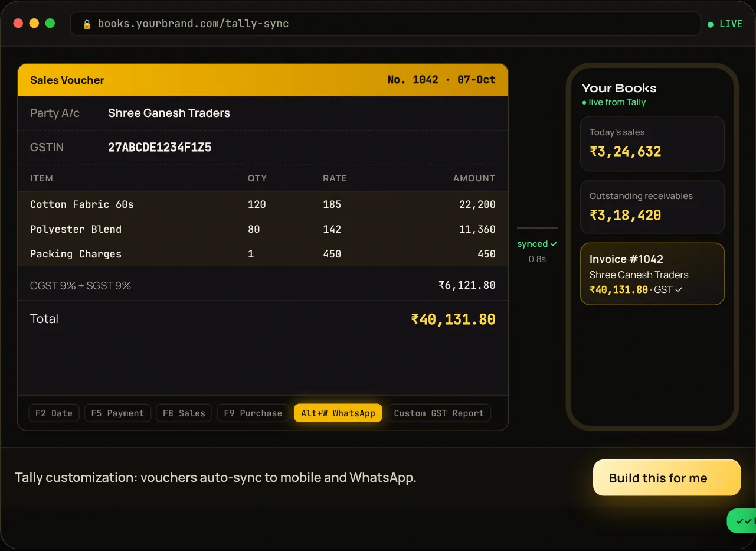Click the GST checkmark in the Invoice #1042 card

(x=679, y=289)
